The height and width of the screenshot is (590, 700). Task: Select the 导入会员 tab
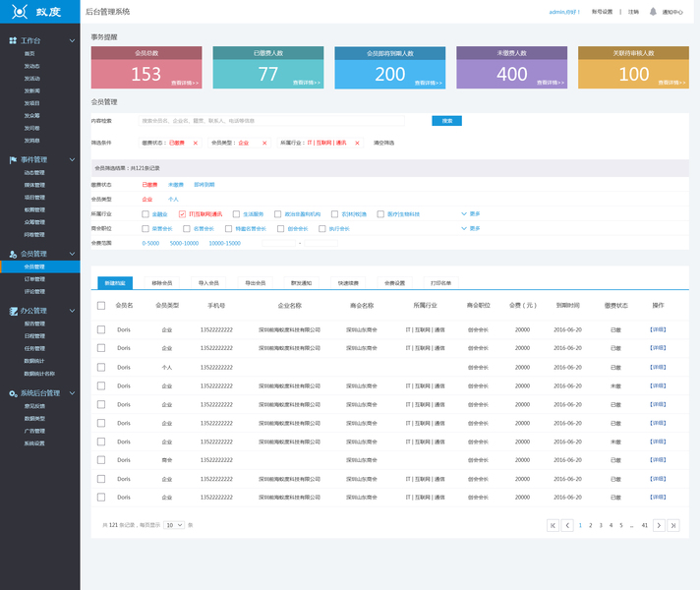(208, 283)
